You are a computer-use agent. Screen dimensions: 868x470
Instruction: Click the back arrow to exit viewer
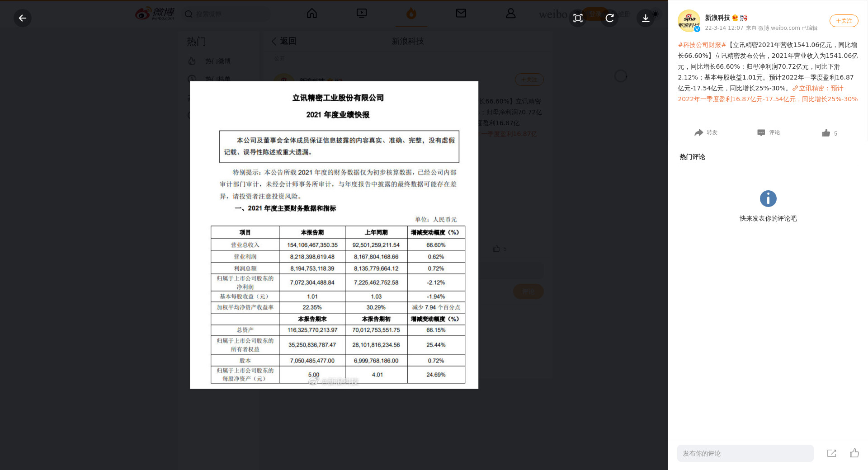click(x=23, y=18)
